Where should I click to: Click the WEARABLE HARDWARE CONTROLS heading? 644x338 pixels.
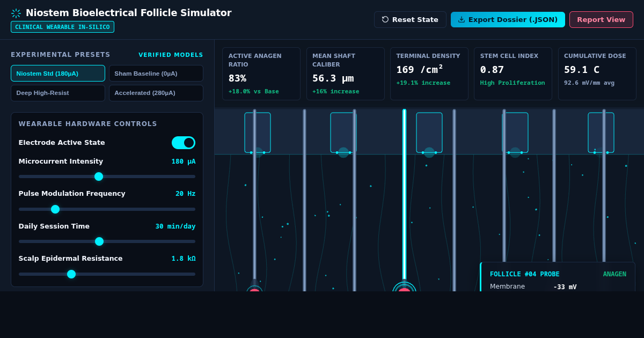[88, 124]
